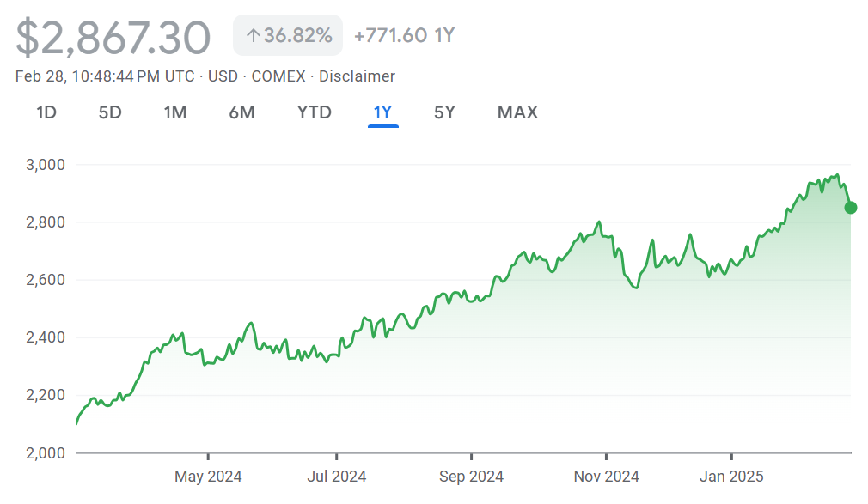Select the YTD range tab

314,112
